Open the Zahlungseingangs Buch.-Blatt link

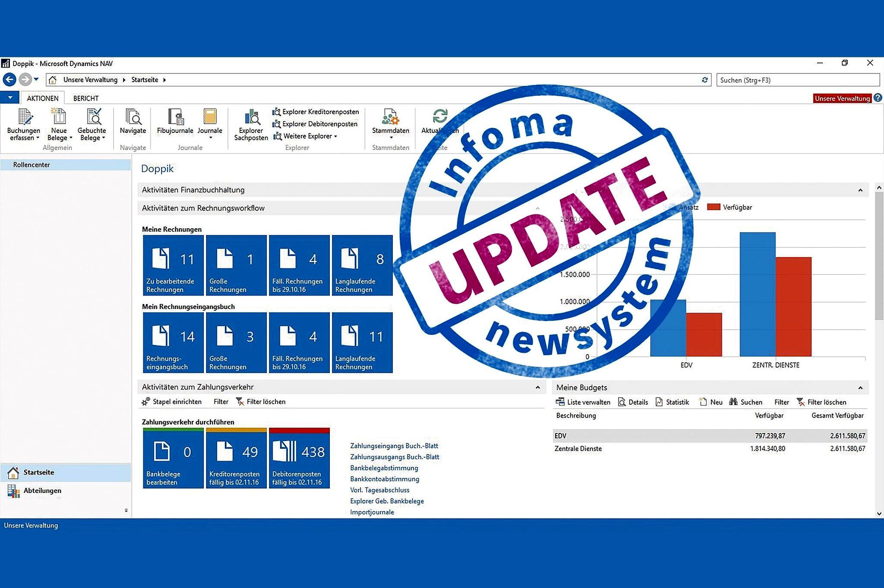click(x=394, y=446)
